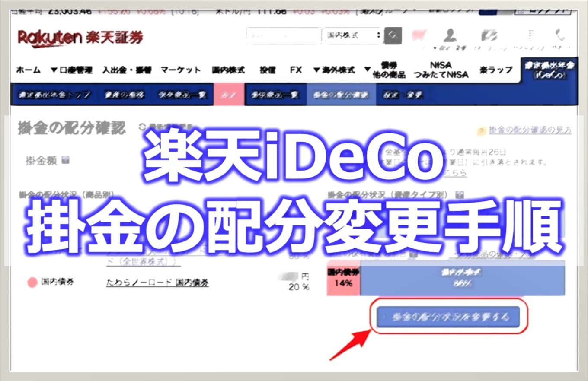Viewport: 588px width, 381px height.
Task: Open the NISA つみたてNISA menu
Action: [x=441, y=70]
